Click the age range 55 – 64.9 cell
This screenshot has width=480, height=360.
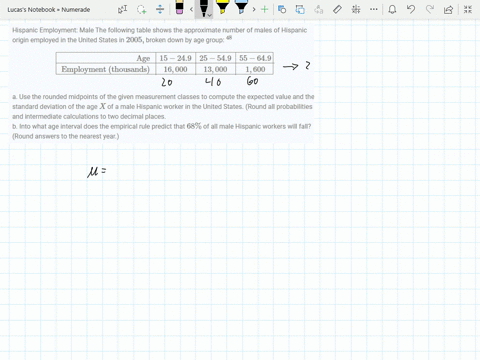tap(255, 58)
